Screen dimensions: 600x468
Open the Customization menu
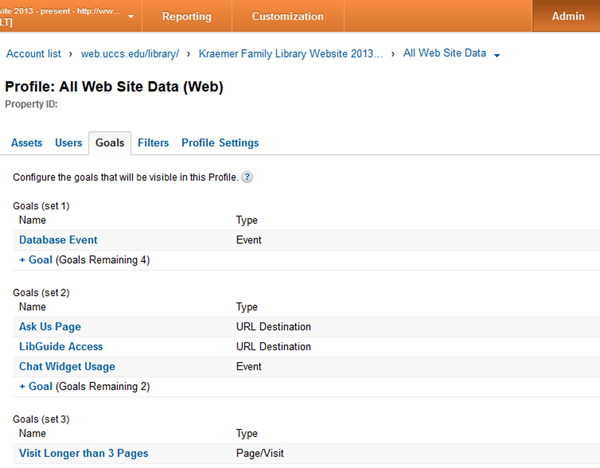coord(287,17)
